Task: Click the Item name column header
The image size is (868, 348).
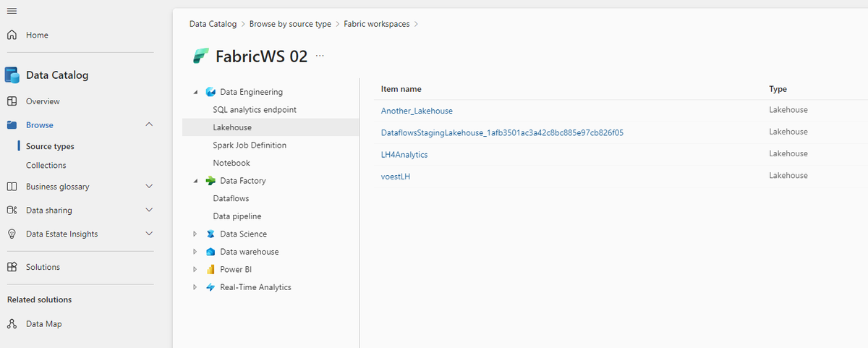Action: point(401,89)
